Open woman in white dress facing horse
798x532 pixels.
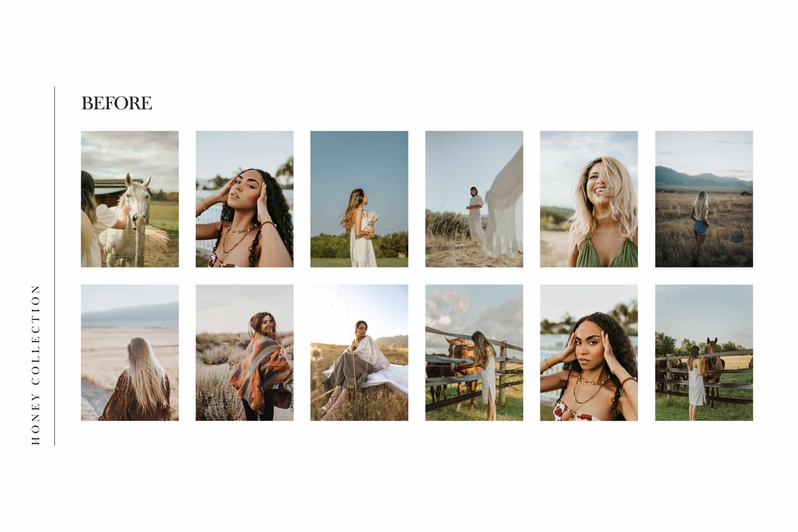click(704, 352)
